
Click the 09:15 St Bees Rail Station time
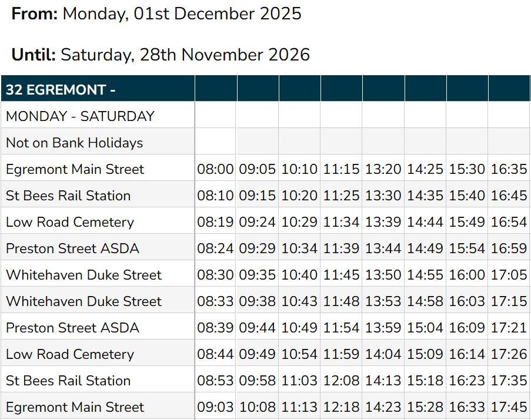257,196
